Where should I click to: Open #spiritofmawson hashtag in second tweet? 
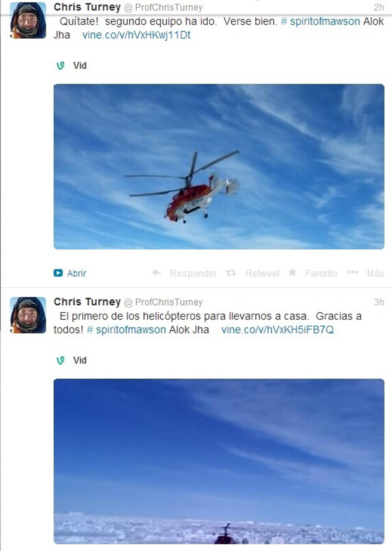(126, 330)
